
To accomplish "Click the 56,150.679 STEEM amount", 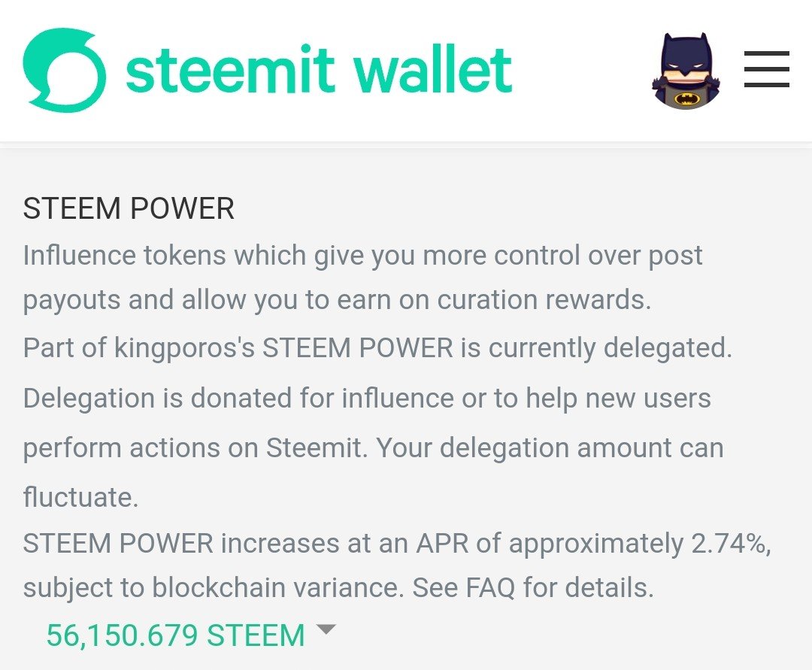I will point(175,635).
